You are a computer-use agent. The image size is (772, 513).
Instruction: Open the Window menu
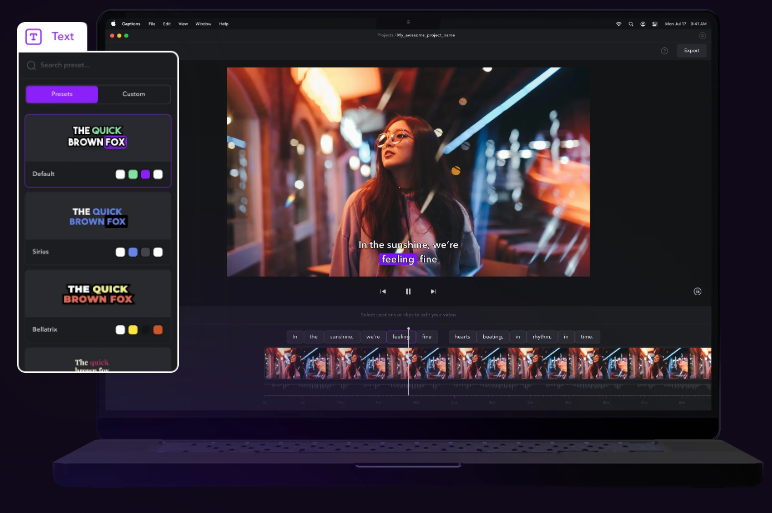(x=203, y=24)
